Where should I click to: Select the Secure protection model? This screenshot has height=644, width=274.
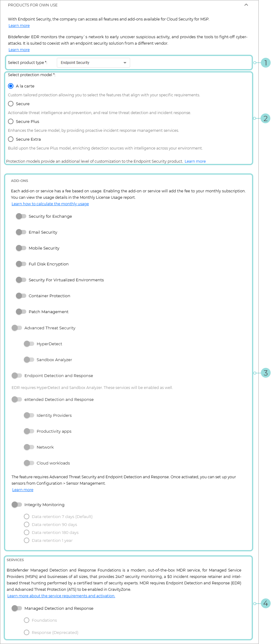point(11,104)
